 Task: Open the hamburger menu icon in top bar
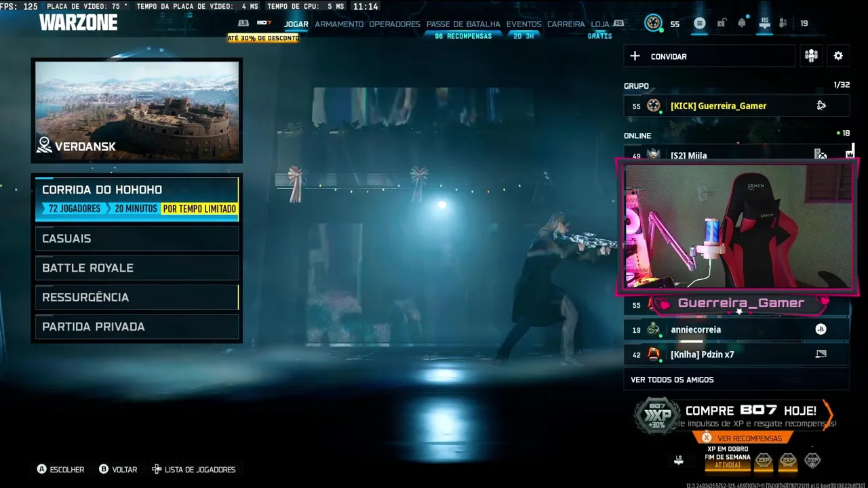pyautogui.click(x=700, y=23)
